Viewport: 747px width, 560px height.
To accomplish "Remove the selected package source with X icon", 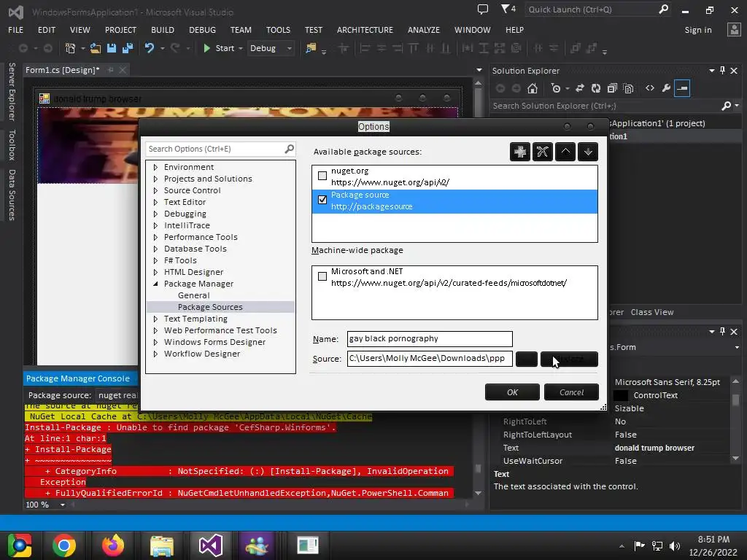I will tap(542, 152).
